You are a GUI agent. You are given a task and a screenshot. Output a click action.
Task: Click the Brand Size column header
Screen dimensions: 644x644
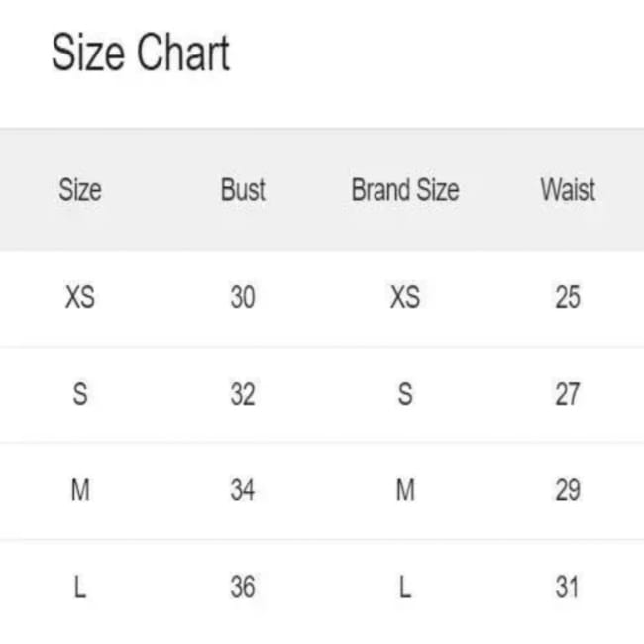[x=405, y=189]
